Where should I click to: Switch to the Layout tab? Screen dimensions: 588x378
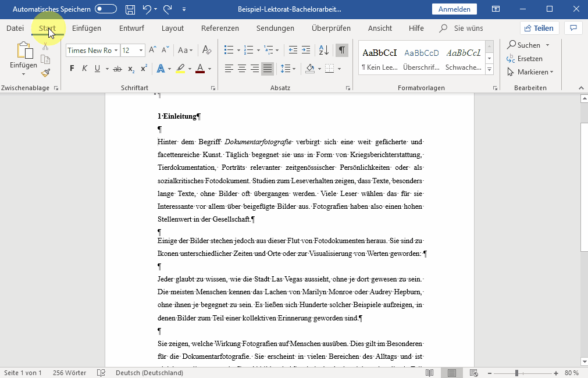(173, 28)
